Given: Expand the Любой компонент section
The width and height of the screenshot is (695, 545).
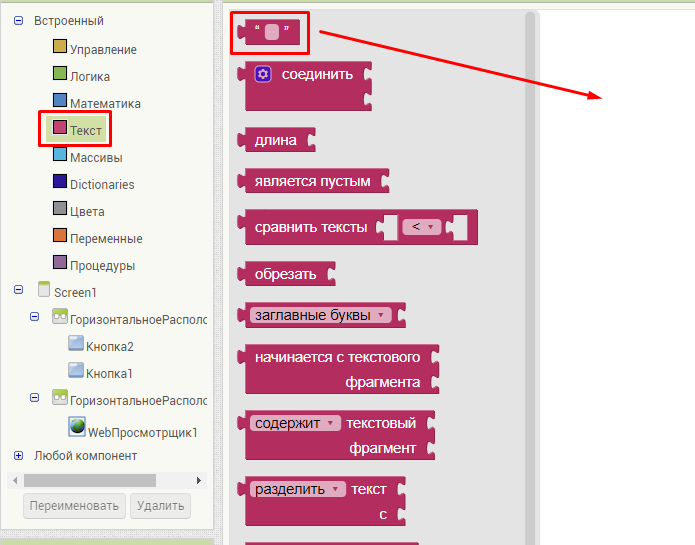Looking at the screenshot, I should coord(19,454).
